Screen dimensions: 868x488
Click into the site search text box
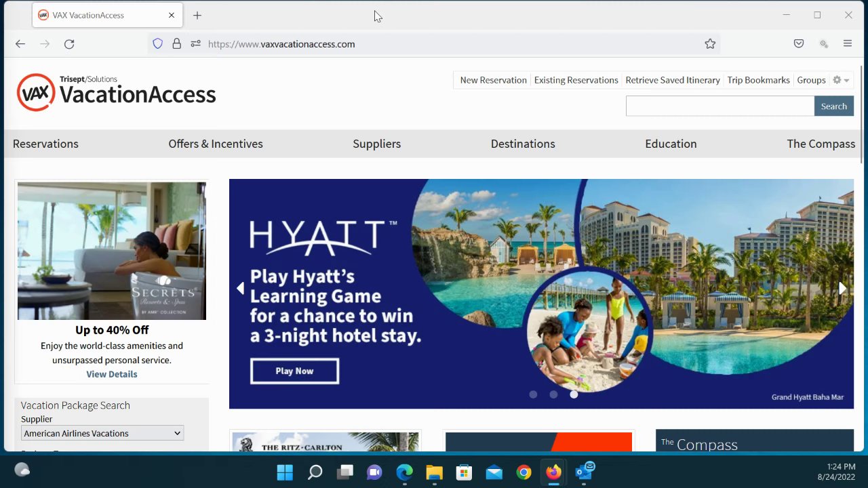pyautogui.click(x=720, y=106)
